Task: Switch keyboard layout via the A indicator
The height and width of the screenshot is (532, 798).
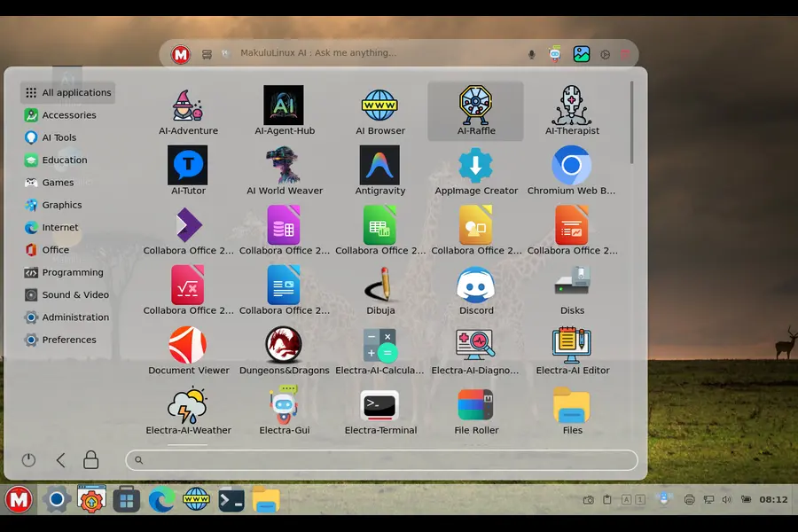Action: tap(627, 499)
